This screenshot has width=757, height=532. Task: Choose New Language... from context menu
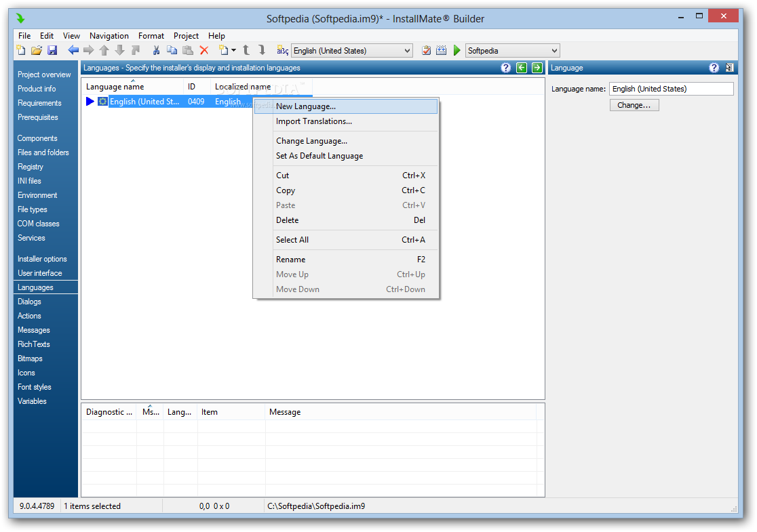346,106
